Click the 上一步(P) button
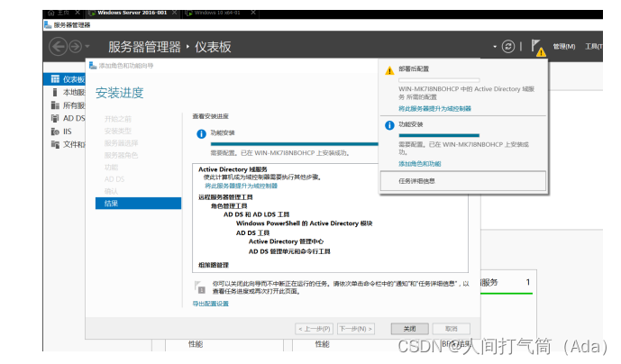 point(315,329)
